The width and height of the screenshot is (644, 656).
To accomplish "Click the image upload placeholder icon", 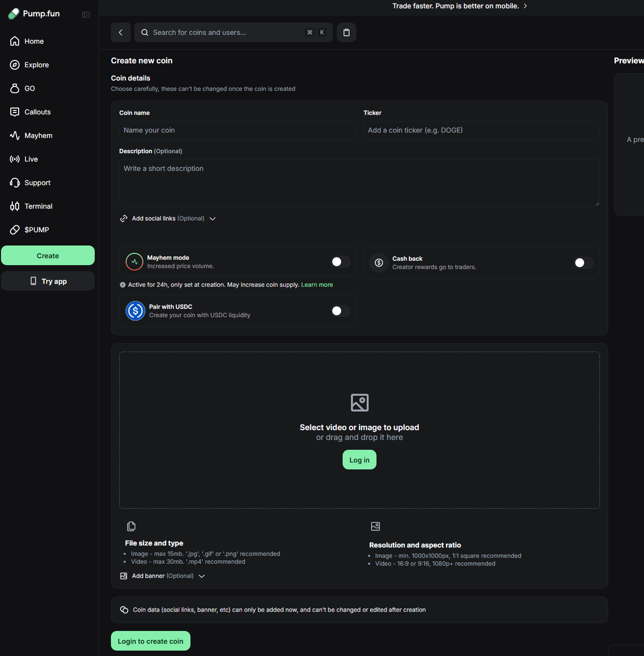I will click(360, 403).
